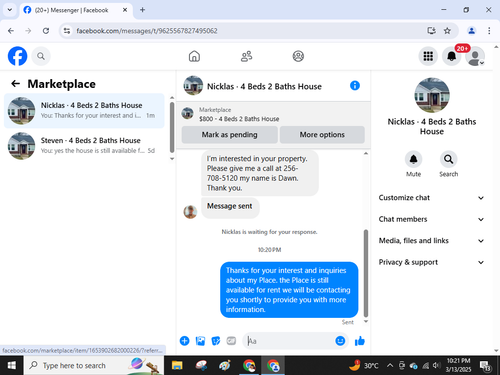This screenshot has height=375, width=500.
Task: Click the Windows taskbar search box
Action: tap(94, 365)
